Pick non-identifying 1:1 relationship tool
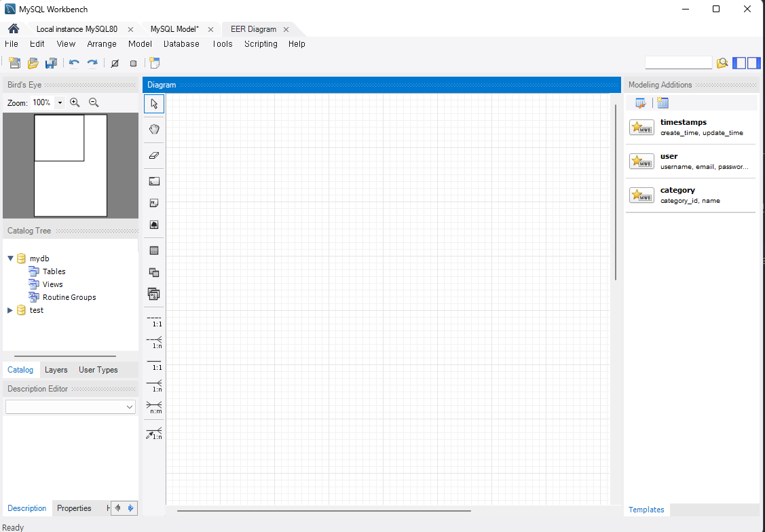This screenshot has width=765, height=532. pyautogui.click(x=154, y=321)
